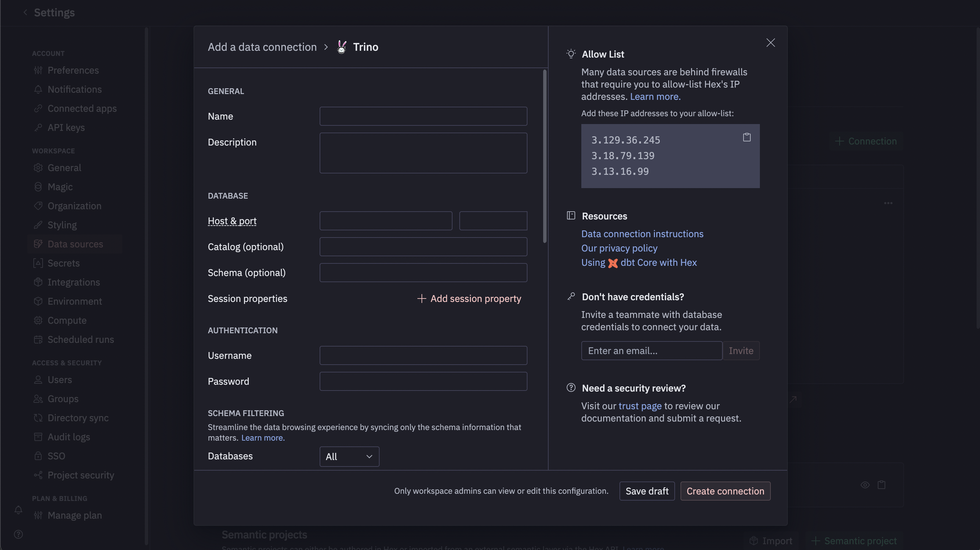Toggle the eye visibility icon at bottom right
Screen dimensions: 980x550
865,485
